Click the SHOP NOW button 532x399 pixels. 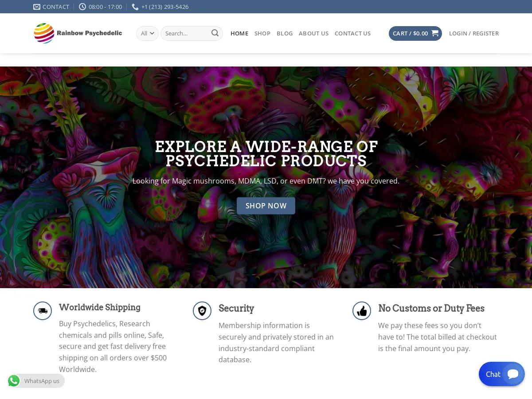tap(266, 205)
